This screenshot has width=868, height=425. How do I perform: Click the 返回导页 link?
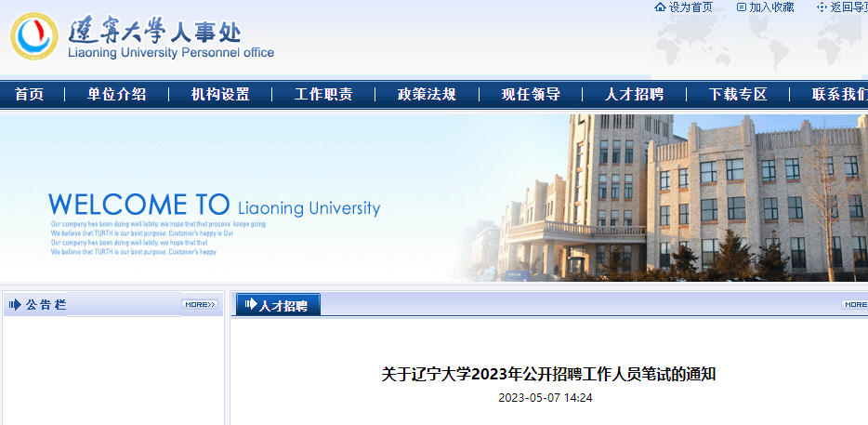click(849, 7)
